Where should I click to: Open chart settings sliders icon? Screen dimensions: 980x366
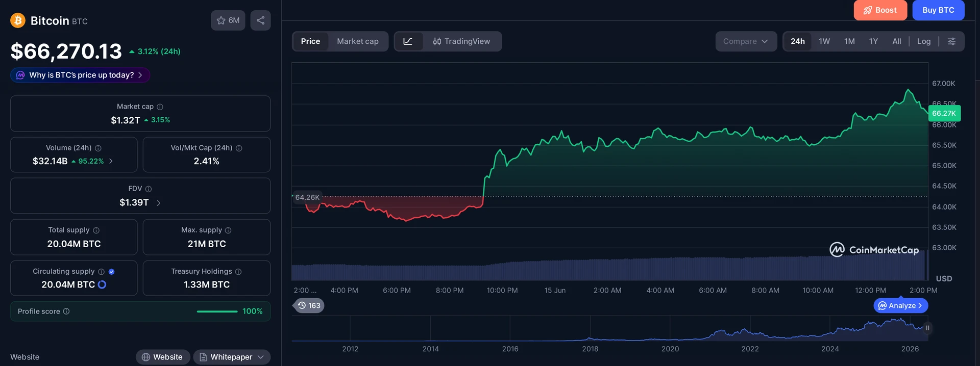(951, 41)
